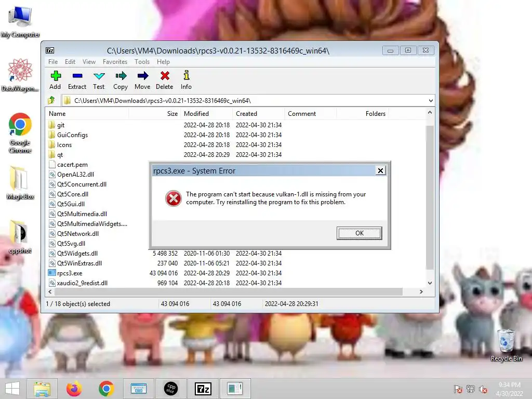Click the Folders column header

362,114
